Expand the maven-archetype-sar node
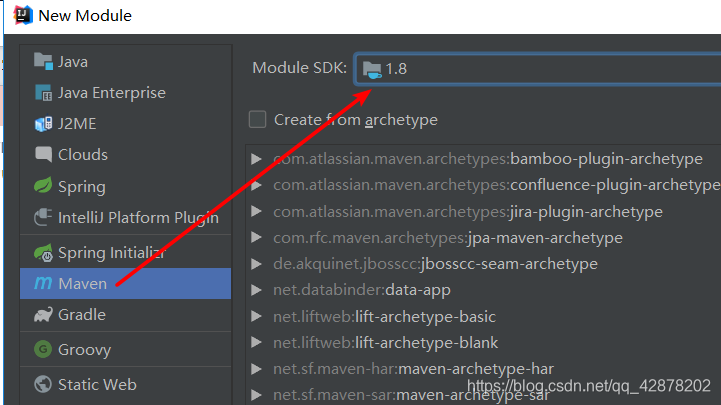This screenshot has height=405, width=721. pyautogui.click(x=257, y=395)
